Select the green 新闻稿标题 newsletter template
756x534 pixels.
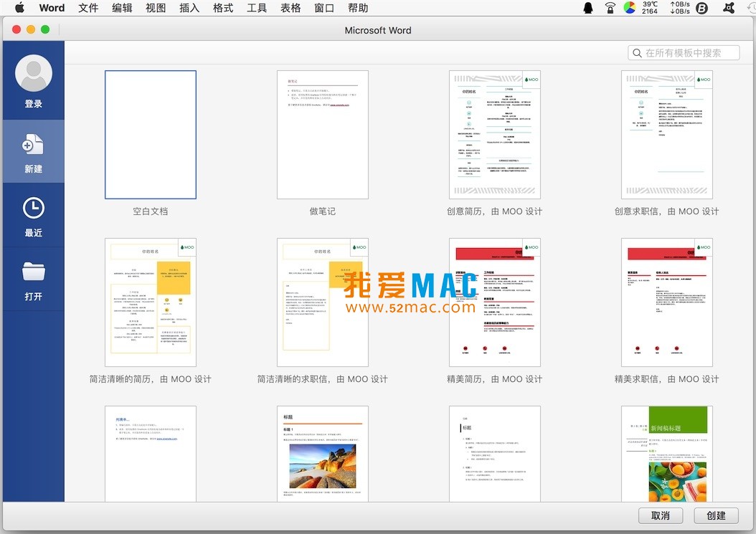click(667, 454)
